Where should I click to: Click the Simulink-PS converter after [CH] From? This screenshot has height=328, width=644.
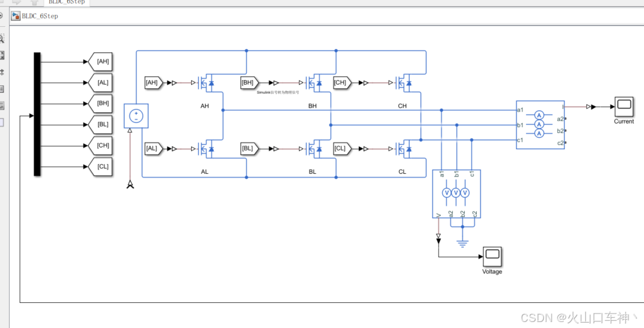click(366, 83)
